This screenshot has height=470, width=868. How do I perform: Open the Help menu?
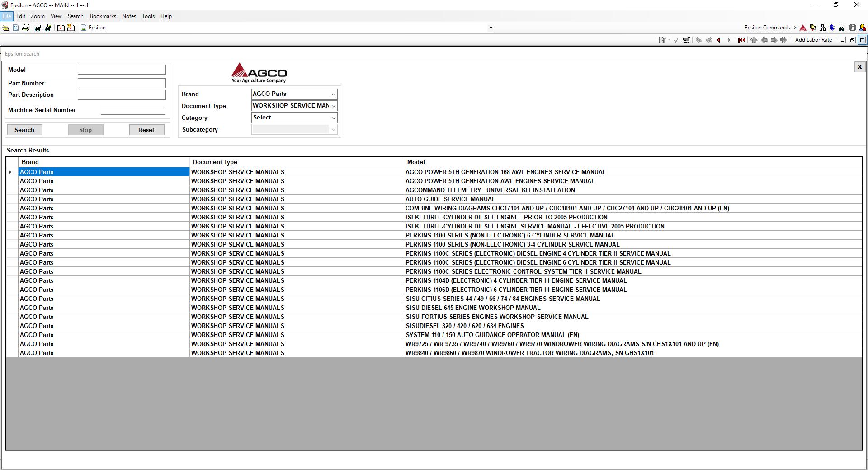tap(166, 16)
